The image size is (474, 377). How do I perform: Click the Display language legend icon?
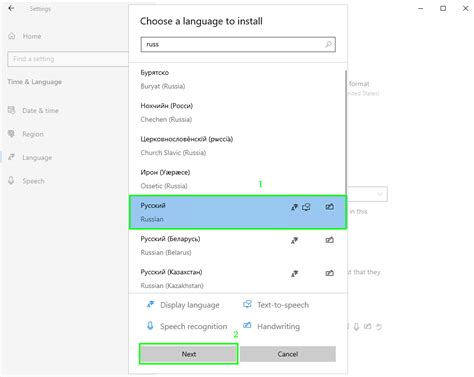point(150,304)
